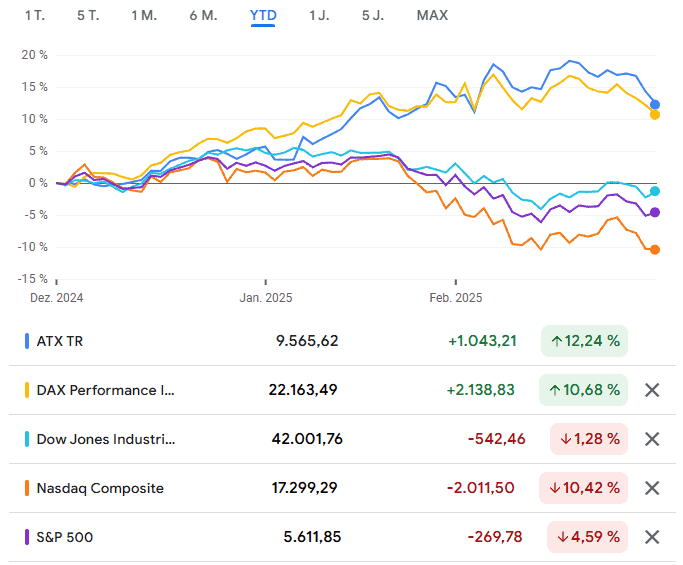Remove Nasdaq Composite from comparison
Screen dimensions: 683x565
pyautogui.click(x=652, y=488)
